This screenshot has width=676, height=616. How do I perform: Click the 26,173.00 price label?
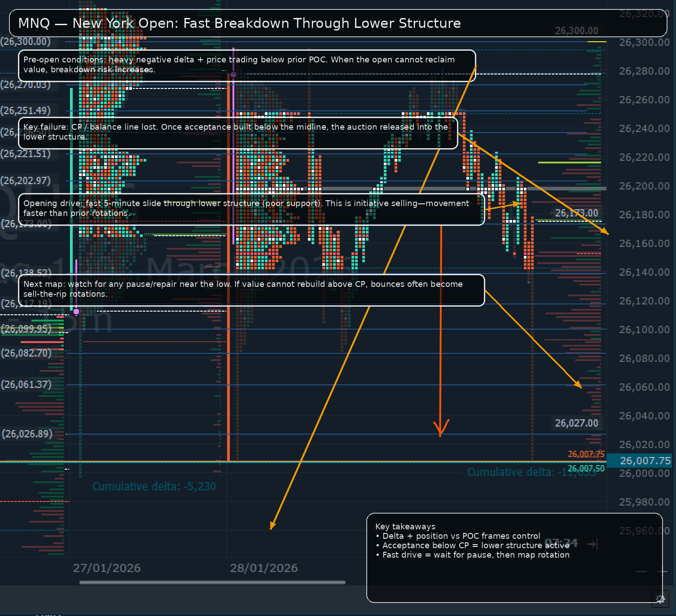point(576,213)
